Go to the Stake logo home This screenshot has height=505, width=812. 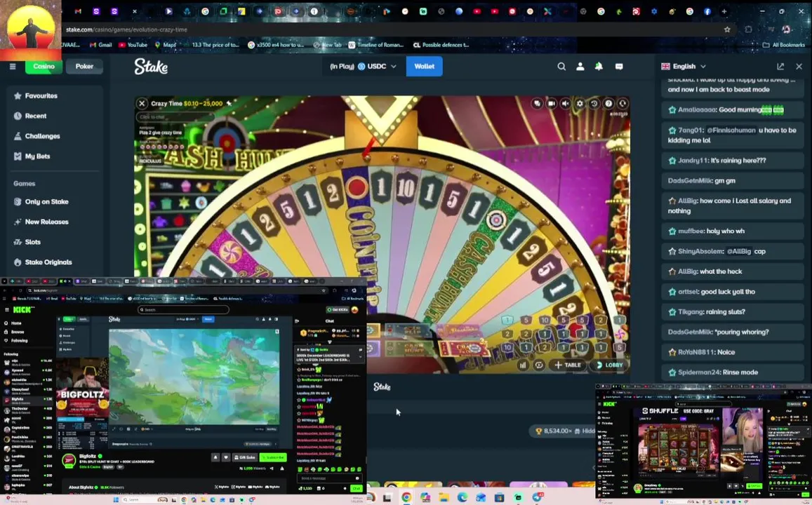click(151, 66)
